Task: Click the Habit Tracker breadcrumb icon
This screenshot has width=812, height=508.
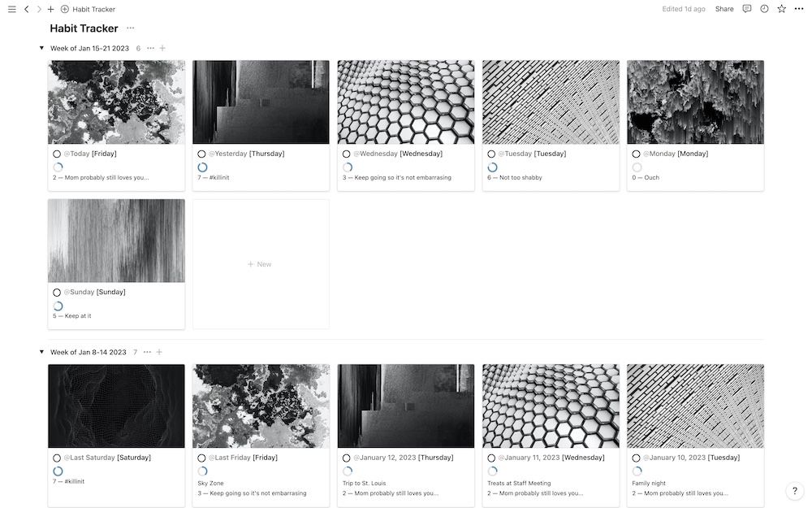Action: [65, 9]
